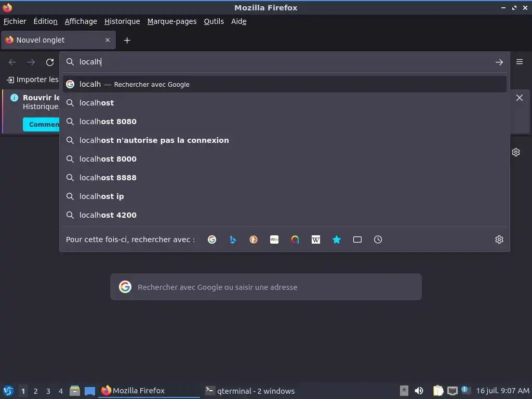532x399 pixels.
Task: Search history via the clock icon
Action: point(378,240)
